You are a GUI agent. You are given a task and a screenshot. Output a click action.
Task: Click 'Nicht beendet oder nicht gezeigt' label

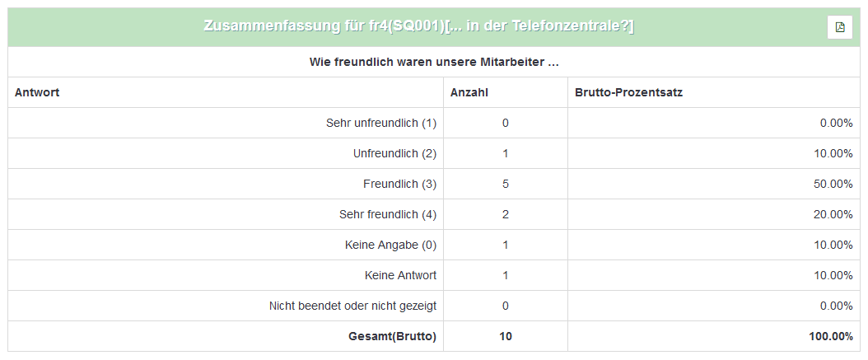352,306
